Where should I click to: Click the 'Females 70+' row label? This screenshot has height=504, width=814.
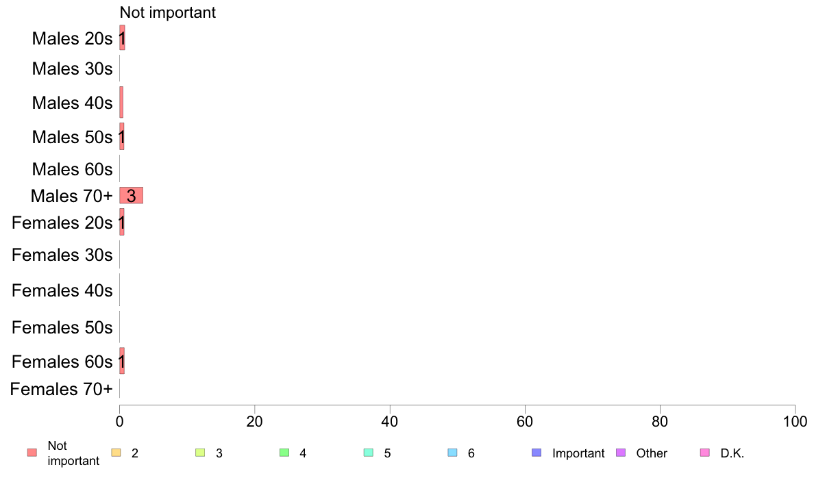61,389
